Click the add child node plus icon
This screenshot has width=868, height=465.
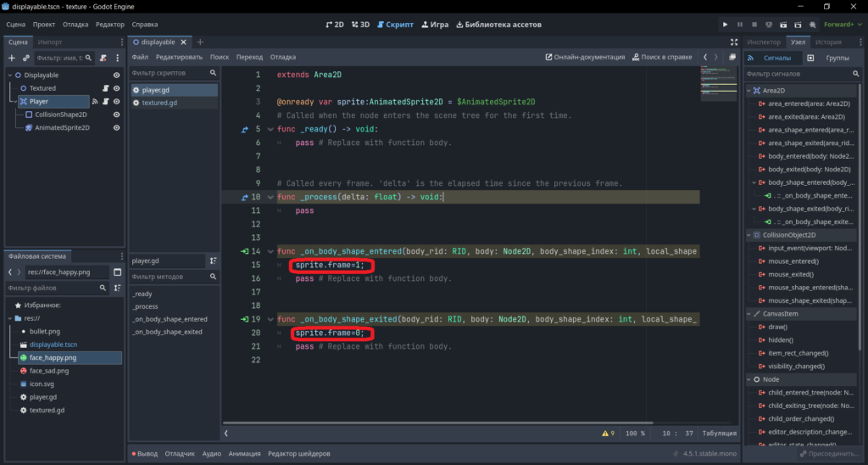pyautogui.click(x=12, y=58)
